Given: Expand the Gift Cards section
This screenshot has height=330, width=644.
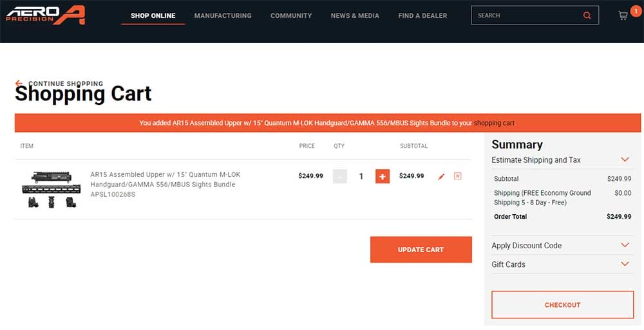Looking at the screenshot, I should tap(563, 264).
